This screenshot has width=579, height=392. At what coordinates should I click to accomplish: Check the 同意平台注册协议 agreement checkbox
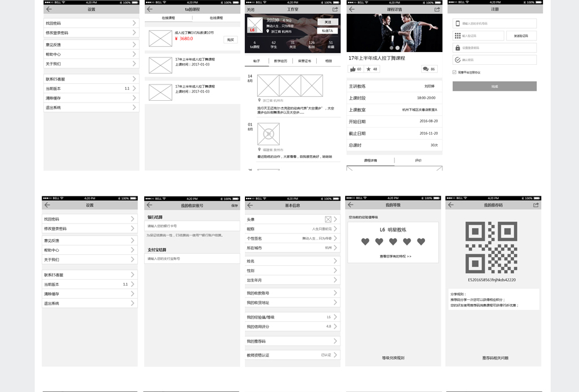454,72
